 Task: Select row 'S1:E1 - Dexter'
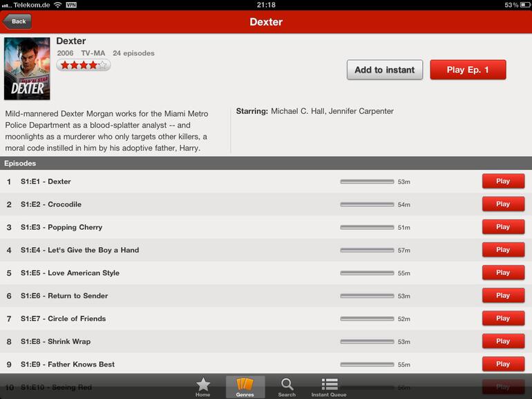click(266, 182)
